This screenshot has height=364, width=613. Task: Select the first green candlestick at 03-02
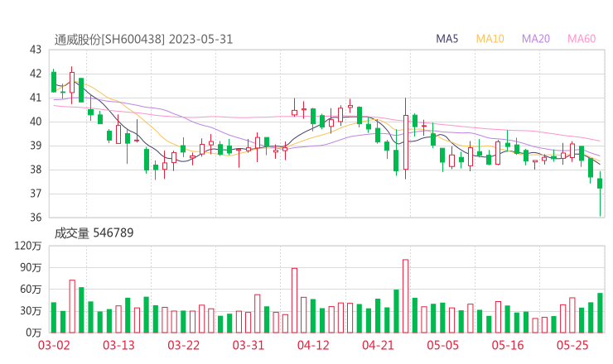click(54, 82)
